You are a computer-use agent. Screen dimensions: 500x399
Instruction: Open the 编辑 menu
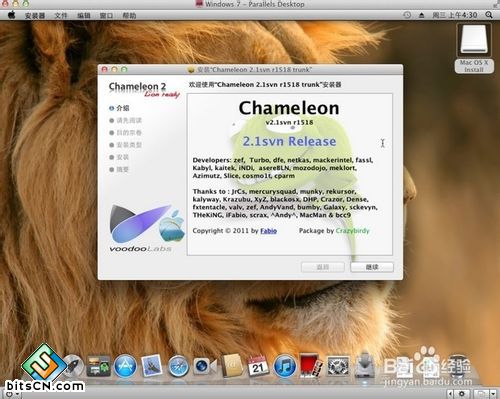[x=84, y=15]
